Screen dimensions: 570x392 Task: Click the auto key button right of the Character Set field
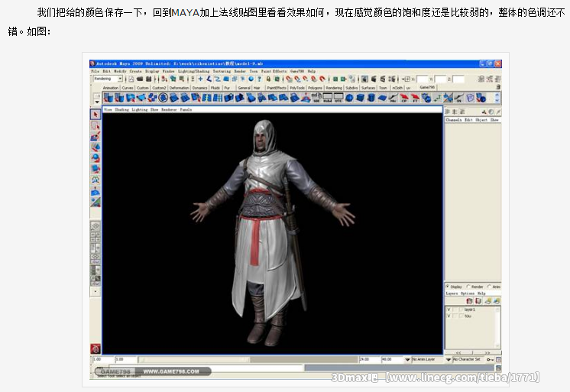click(x=490, y=359)
